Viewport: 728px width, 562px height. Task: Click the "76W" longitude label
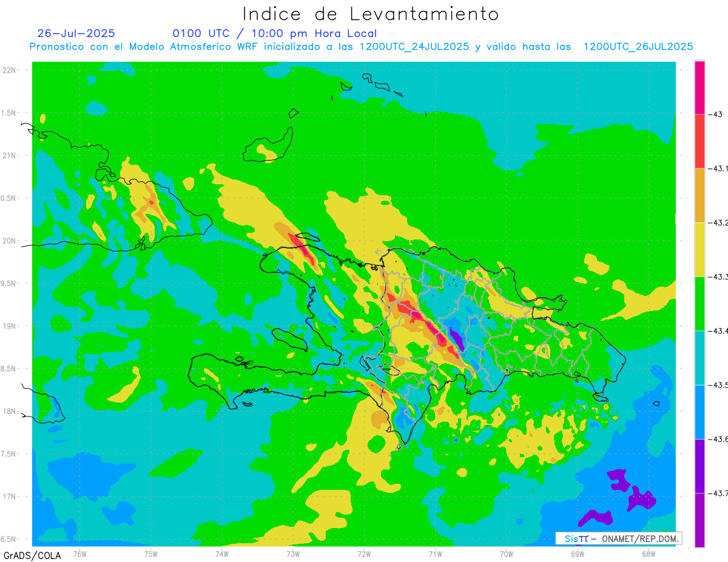pyautogui.click(x=79, y=553)
